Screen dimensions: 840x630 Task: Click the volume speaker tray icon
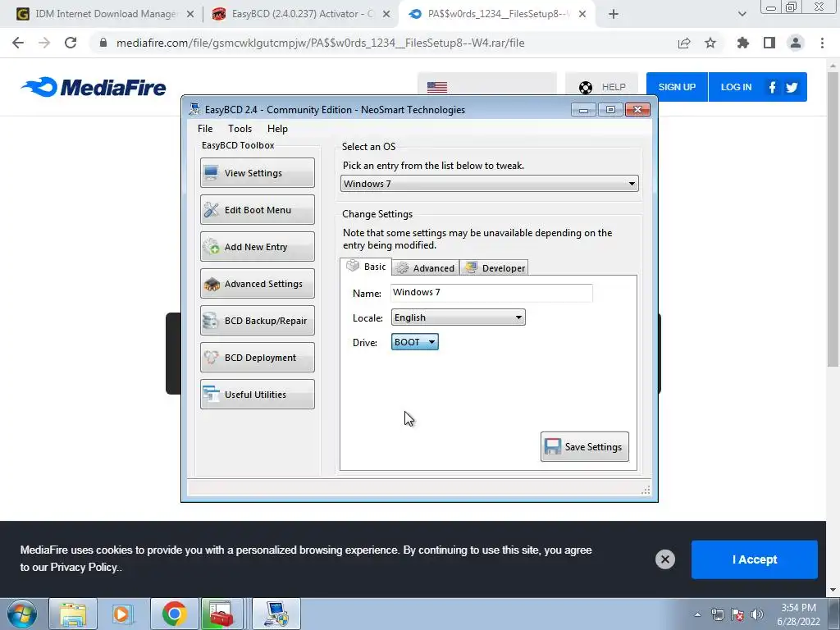(757, 614)
